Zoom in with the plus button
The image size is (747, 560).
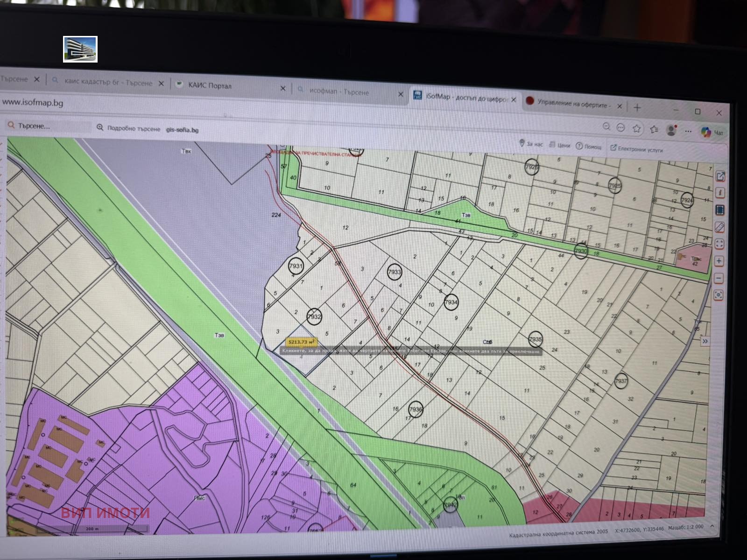pyautogui.click(x=719, y=261)
